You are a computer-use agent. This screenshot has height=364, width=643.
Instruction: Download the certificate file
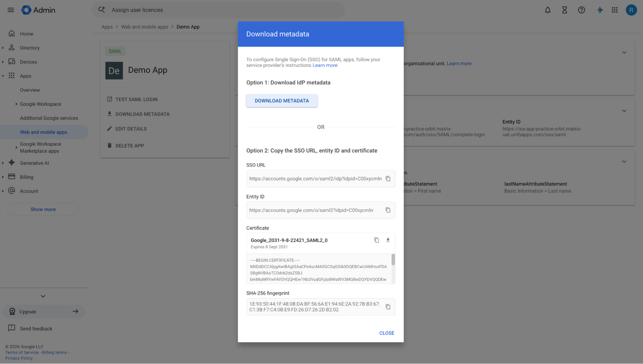click(388, 240)
